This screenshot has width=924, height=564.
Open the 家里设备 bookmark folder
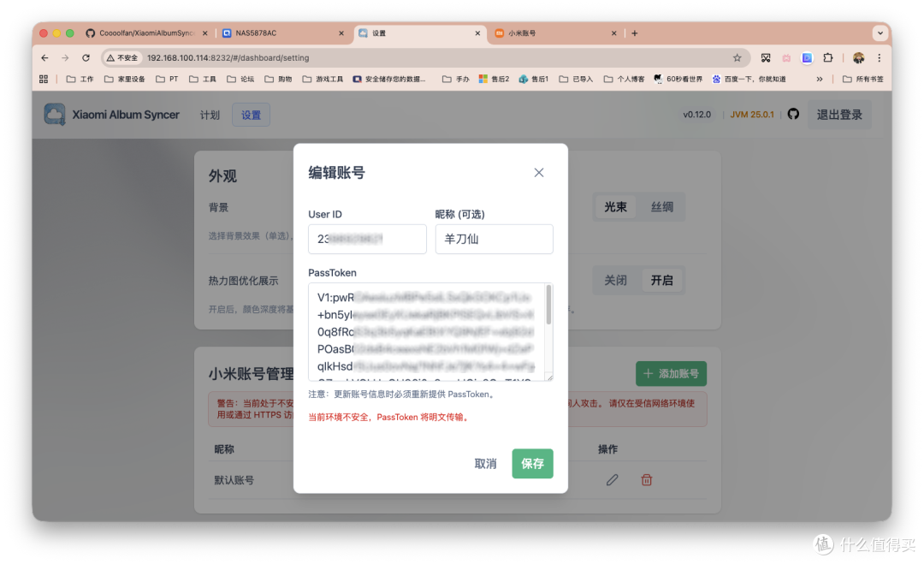124,79
